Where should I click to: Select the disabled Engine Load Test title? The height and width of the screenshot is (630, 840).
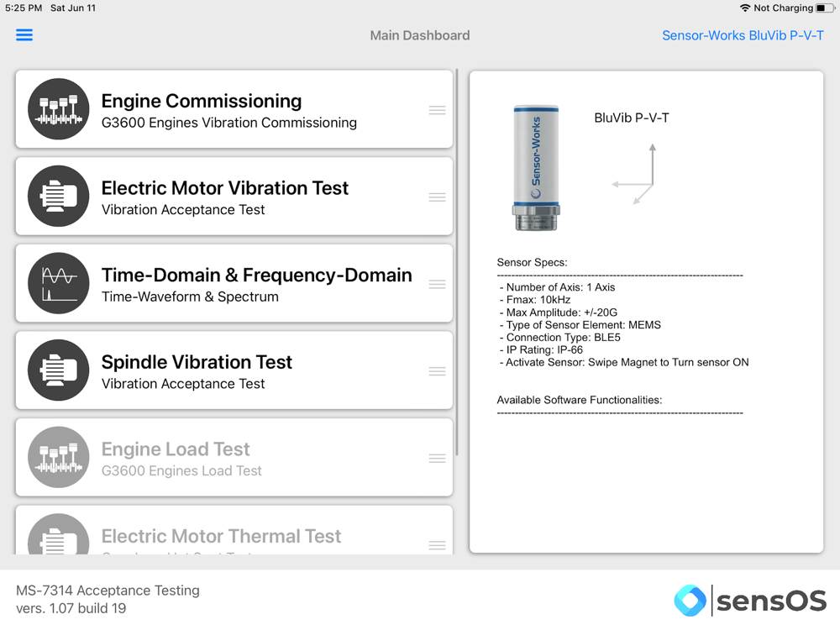point(176,449)
